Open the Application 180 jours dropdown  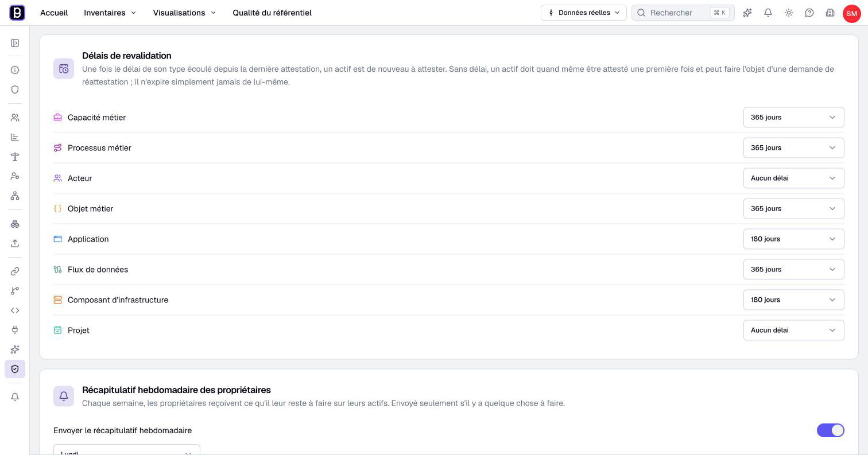[793, 239]
